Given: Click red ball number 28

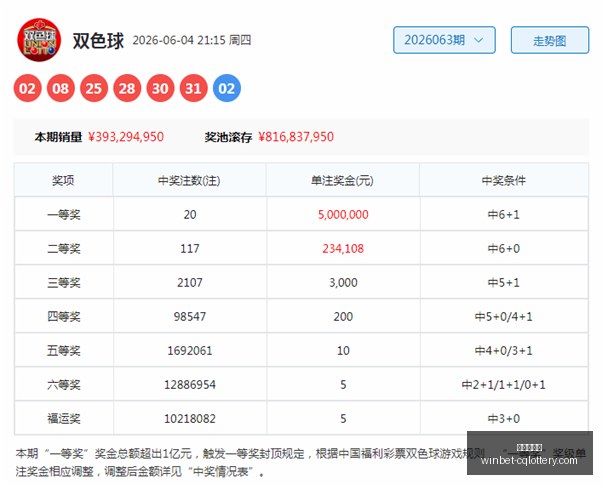Looking at the screenshot, I should pyautogui.click(x=127, y=89).
